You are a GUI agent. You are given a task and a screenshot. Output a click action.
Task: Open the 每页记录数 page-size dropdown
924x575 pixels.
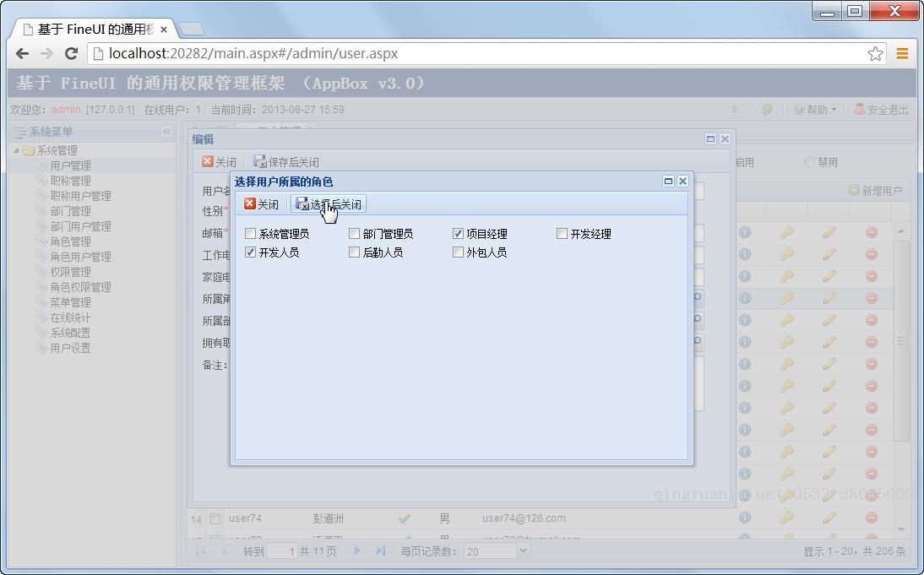pos(523,551)
